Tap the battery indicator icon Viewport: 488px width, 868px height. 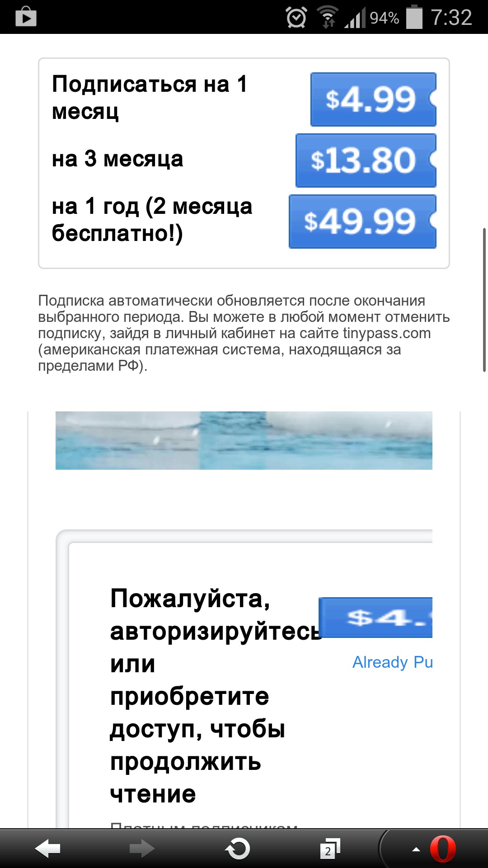414,17
